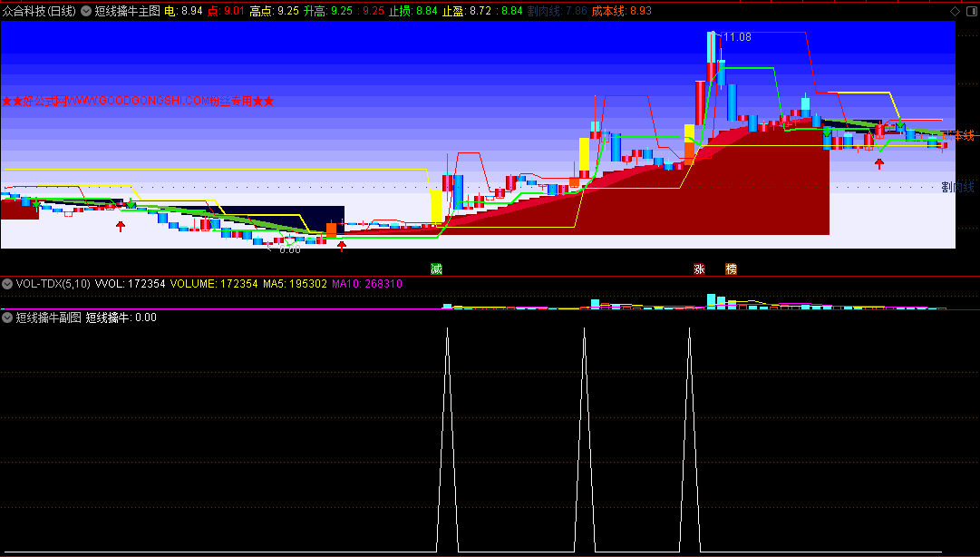Toggle the side panel icon at top right

tap(970, 11)
